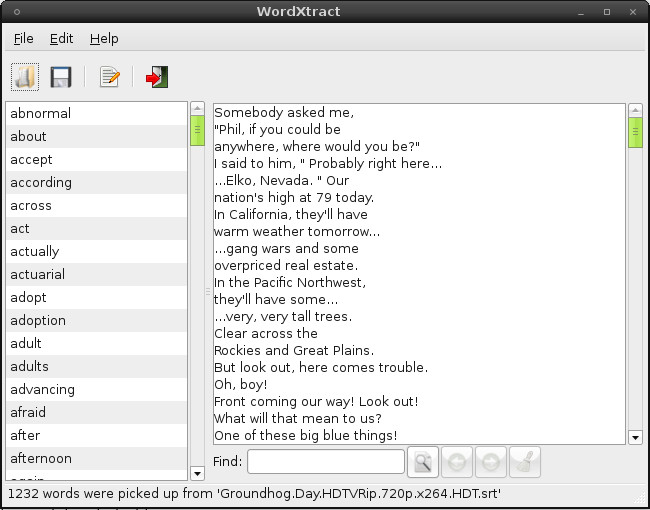Click the Save floppy disk icon
650x510 pixels.
click(x=61, y=77)
